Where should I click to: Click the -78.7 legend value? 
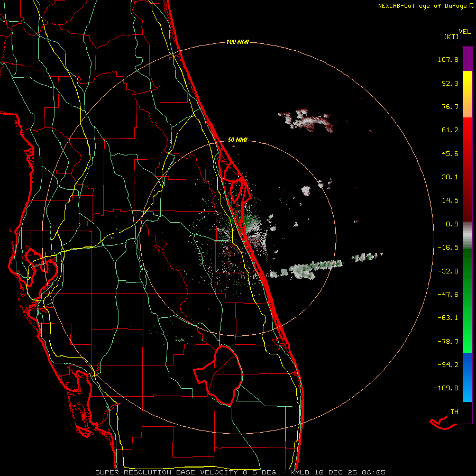coord(448,342)
